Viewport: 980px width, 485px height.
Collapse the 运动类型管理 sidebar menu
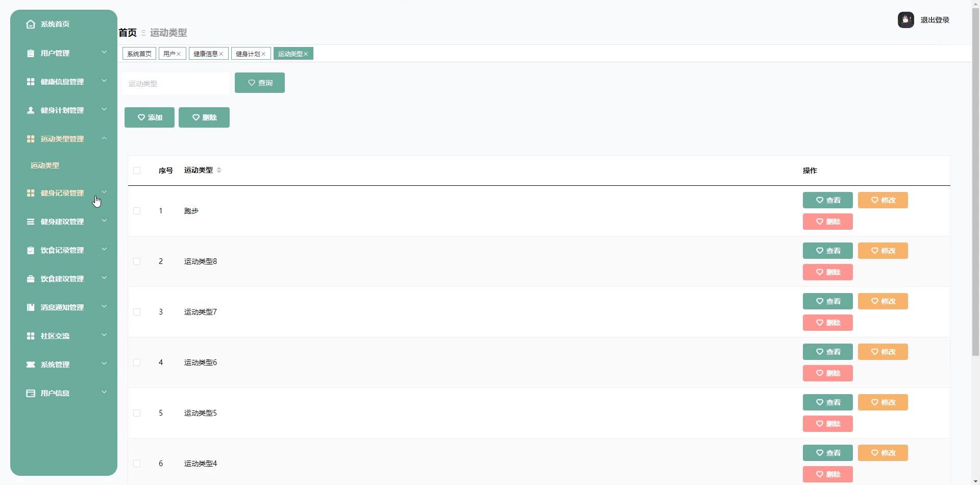[x=104, y=138]
